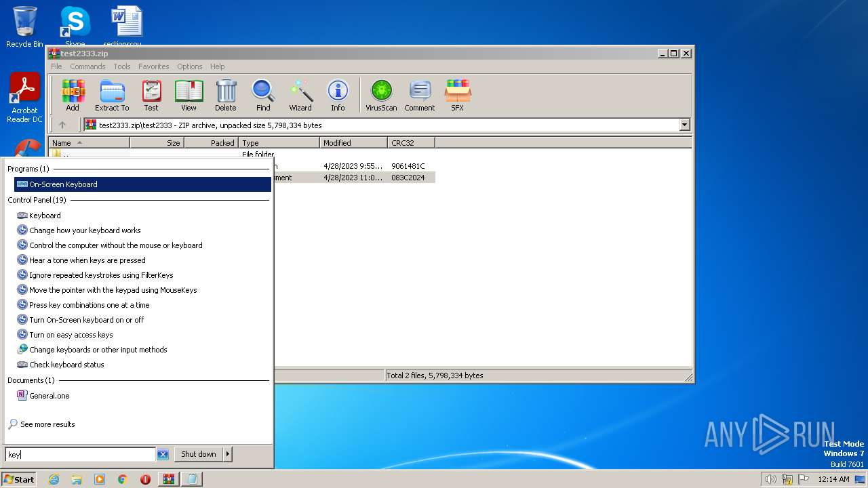Click the Control Panel (19) group header
868x488 pixels.
click(x=37, y=200)
